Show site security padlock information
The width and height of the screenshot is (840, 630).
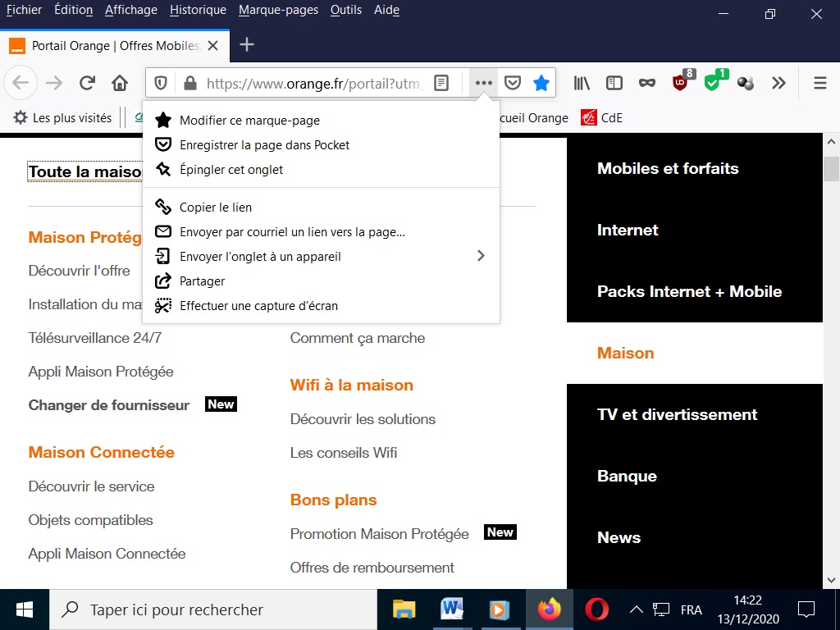(x=189, y=83)
